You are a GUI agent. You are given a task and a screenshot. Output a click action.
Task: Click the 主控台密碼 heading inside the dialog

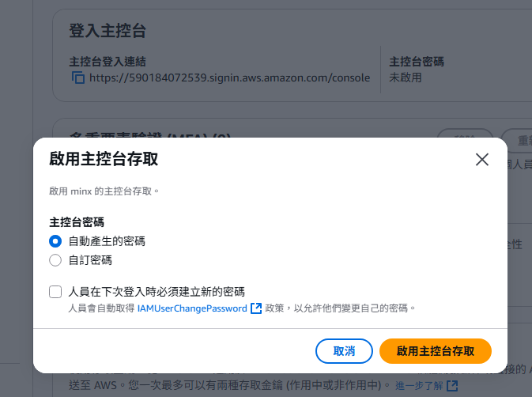[x=77, y=222]
